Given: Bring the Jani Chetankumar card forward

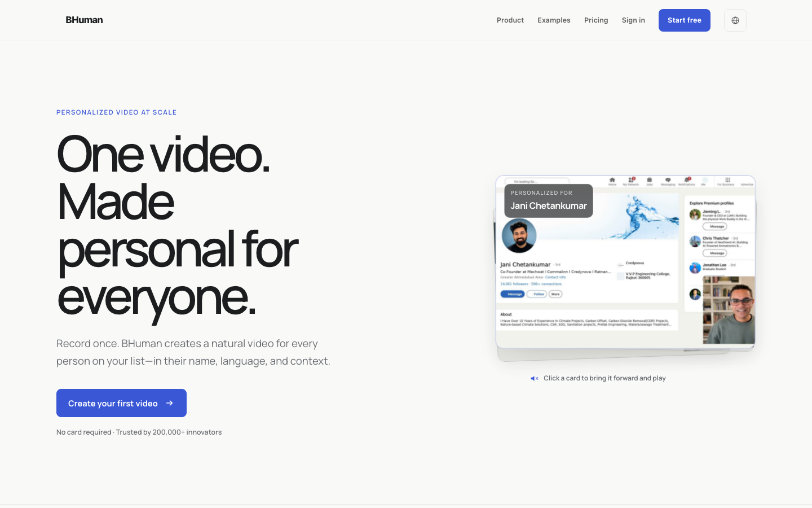Looking at the screenshot, I should point(625,262).
